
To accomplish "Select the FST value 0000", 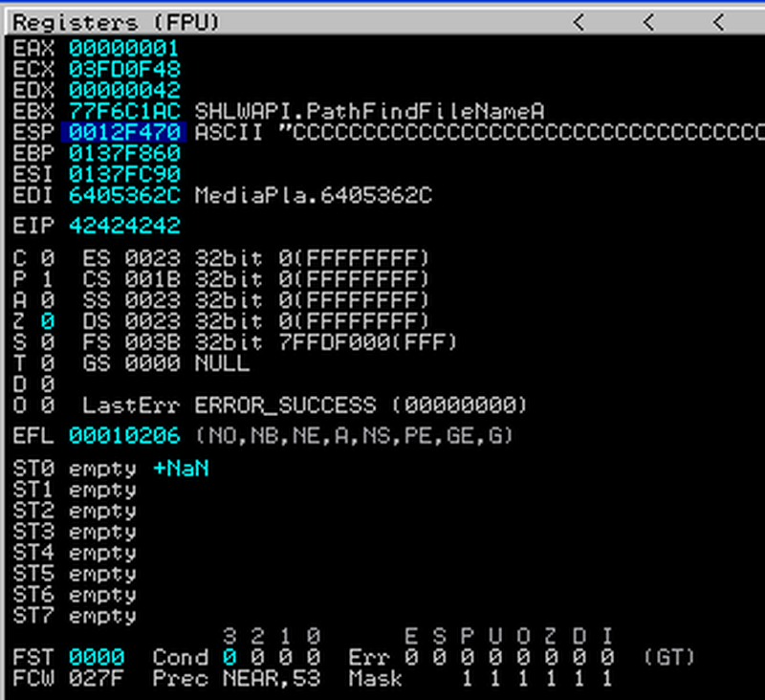I will click(x=97, y=658).
